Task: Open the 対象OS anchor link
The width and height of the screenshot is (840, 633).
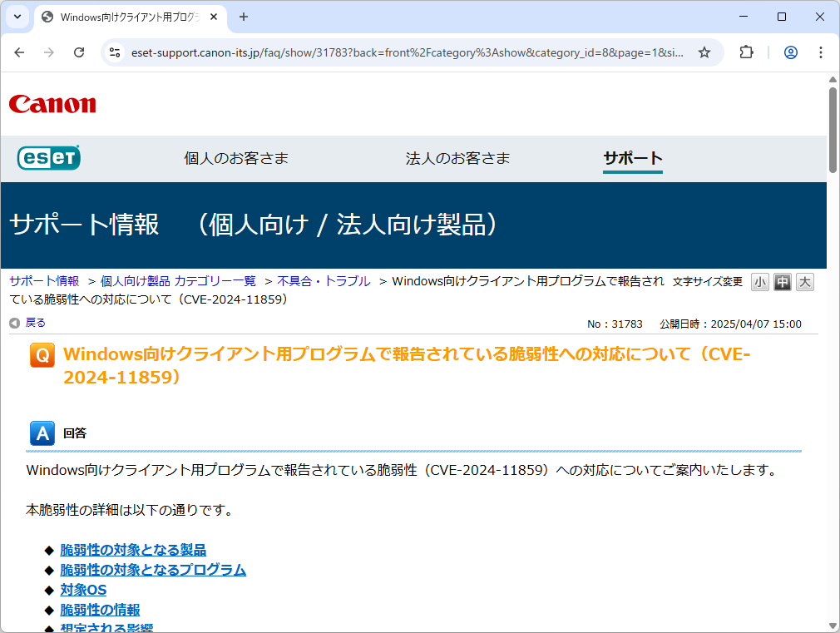Action: tap(82, 590)
